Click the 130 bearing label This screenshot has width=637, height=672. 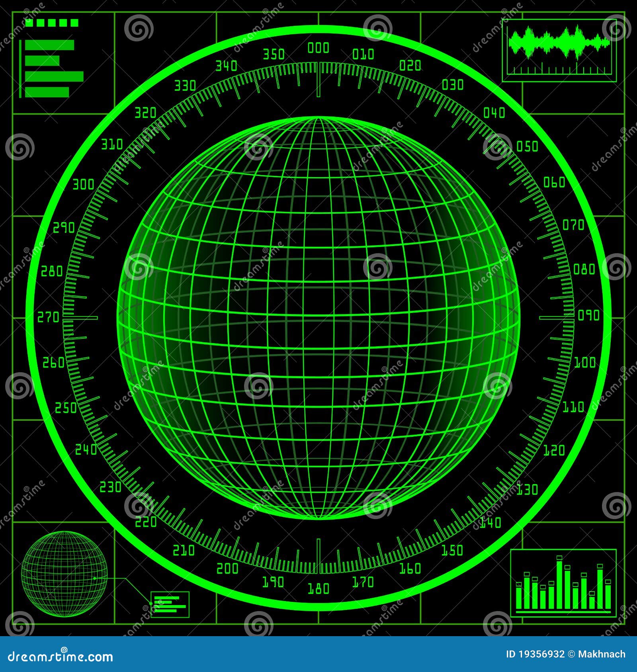pyautogui.click(x=527, y=489)
